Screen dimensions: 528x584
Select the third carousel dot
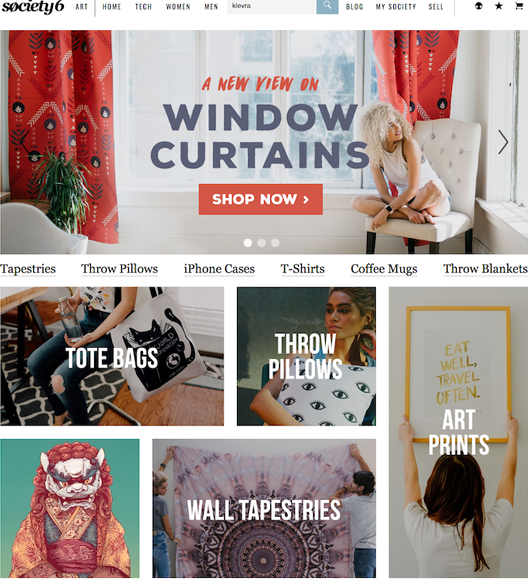(275, 243)
